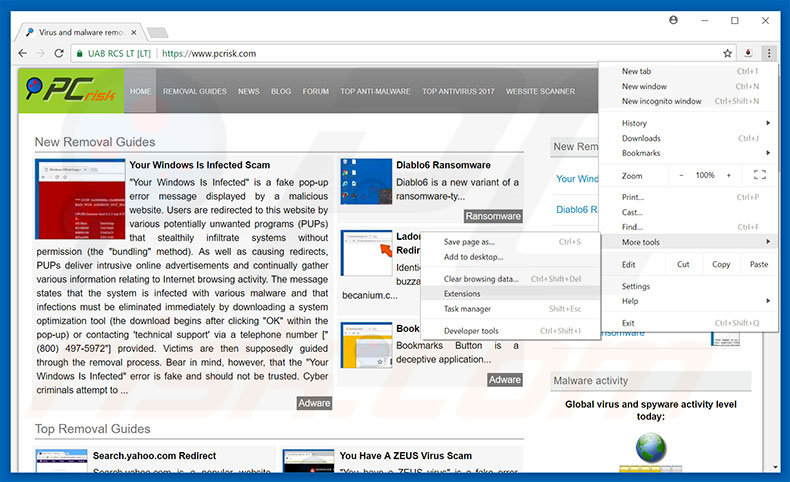Open a new tab with the tab-strip button

coord(158,33)
